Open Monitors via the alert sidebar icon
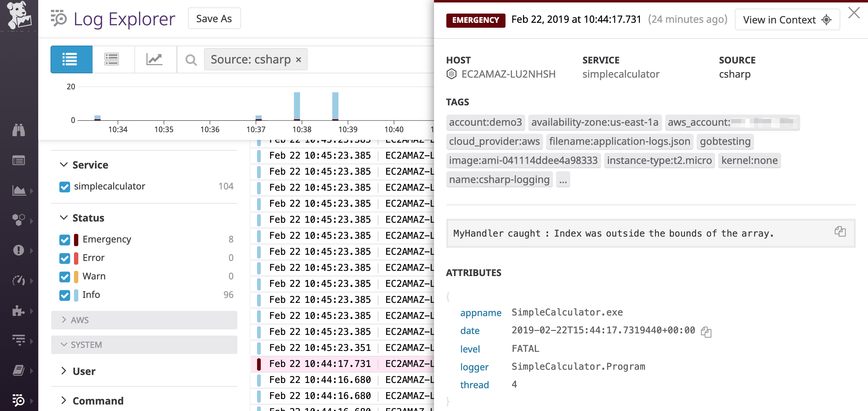Image resolution: width=868 pixels, height=411 pixels. [x=19, y=250]
